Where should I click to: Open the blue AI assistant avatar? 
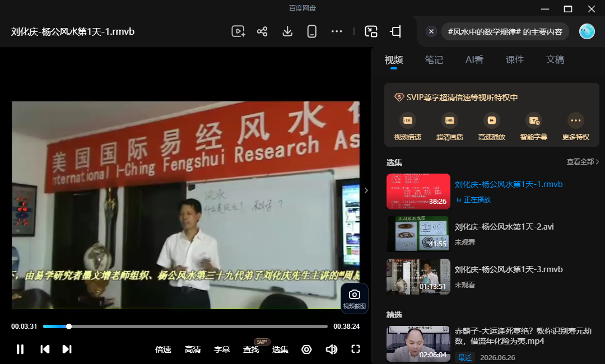587,31
